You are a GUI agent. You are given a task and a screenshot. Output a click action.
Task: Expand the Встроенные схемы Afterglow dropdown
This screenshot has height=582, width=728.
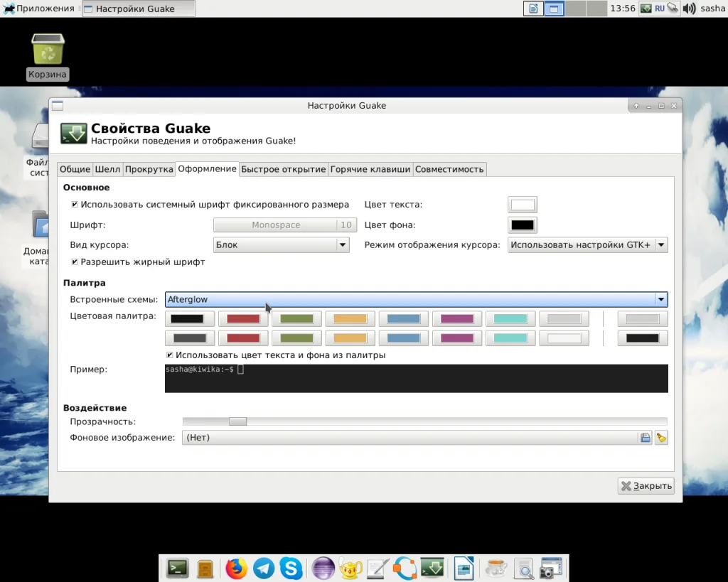click(x=417, y=299)
